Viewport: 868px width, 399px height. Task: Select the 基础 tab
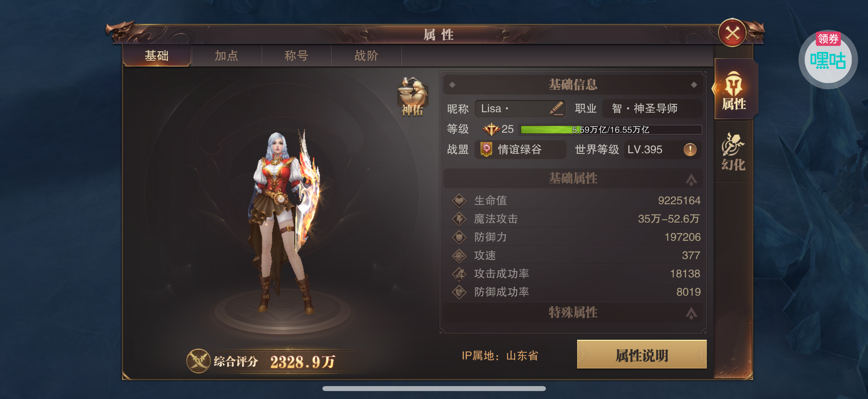tap(157, 56)
